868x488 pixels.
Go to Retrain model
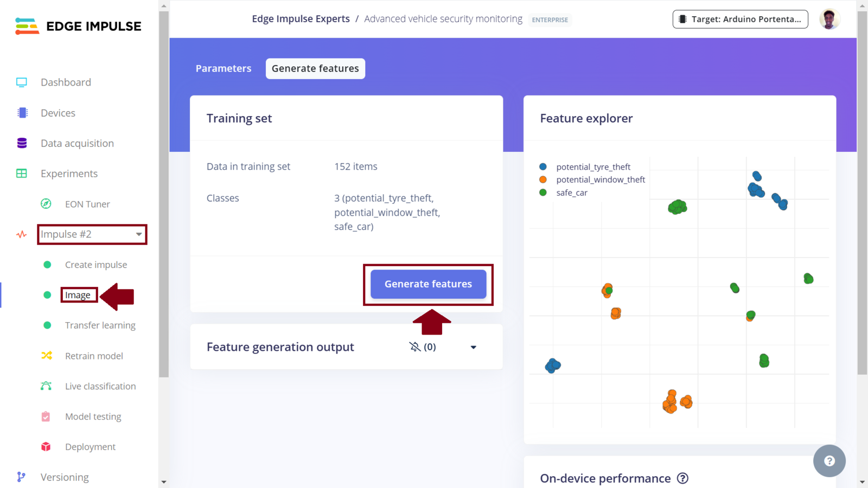[94, 356]
